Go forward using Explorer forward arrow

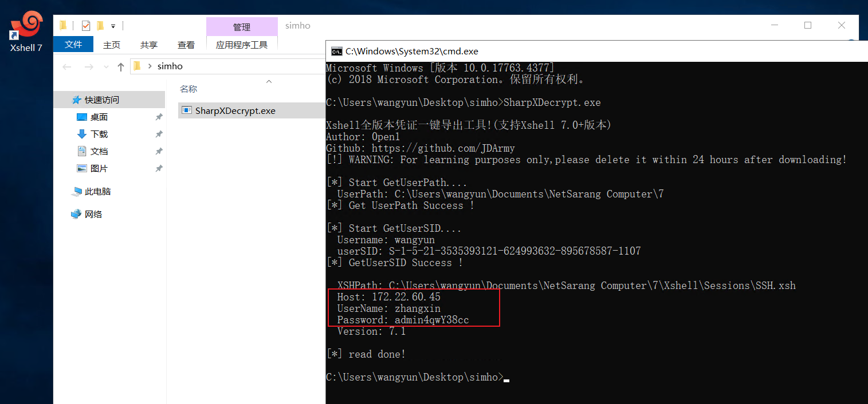pos(88,67)
